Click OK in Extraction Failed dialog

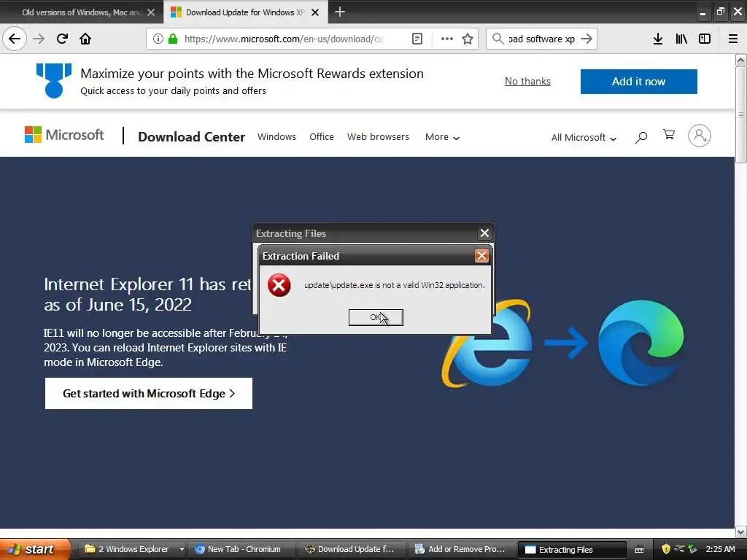click(376, 318)
